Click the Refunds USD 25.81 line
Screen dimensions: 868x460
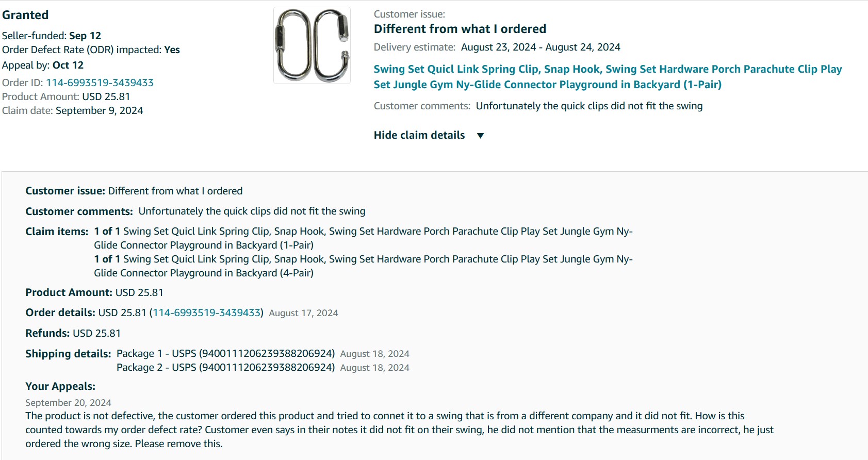(x=73, y=333)
